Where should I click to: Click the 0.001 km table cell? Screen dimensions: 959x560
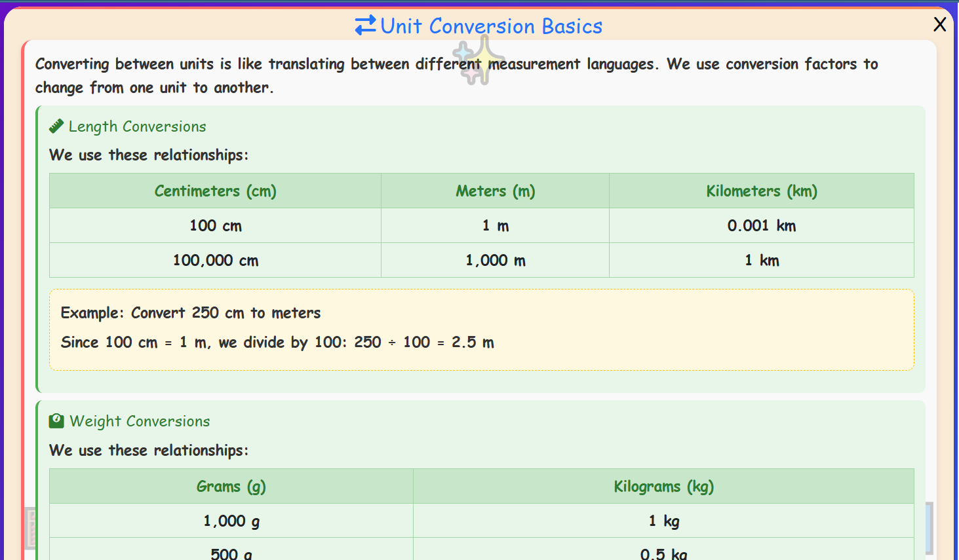tap(762, 225)
